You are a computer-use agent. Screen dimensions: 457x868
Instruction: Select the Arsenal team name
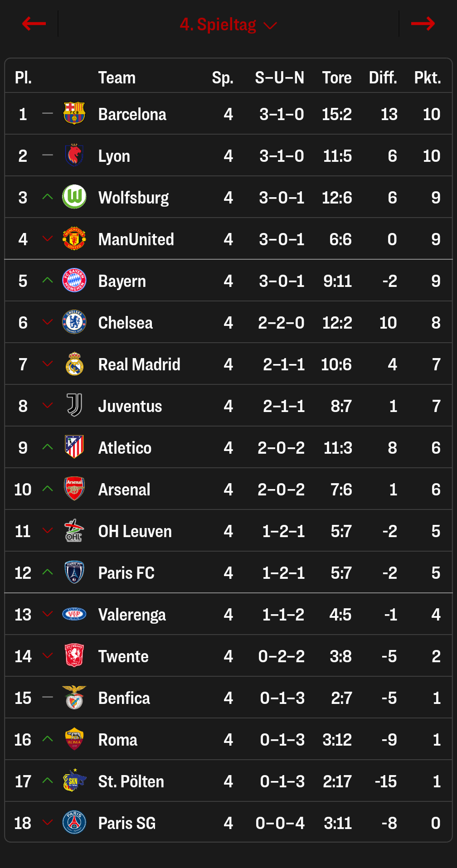(124, 490)
